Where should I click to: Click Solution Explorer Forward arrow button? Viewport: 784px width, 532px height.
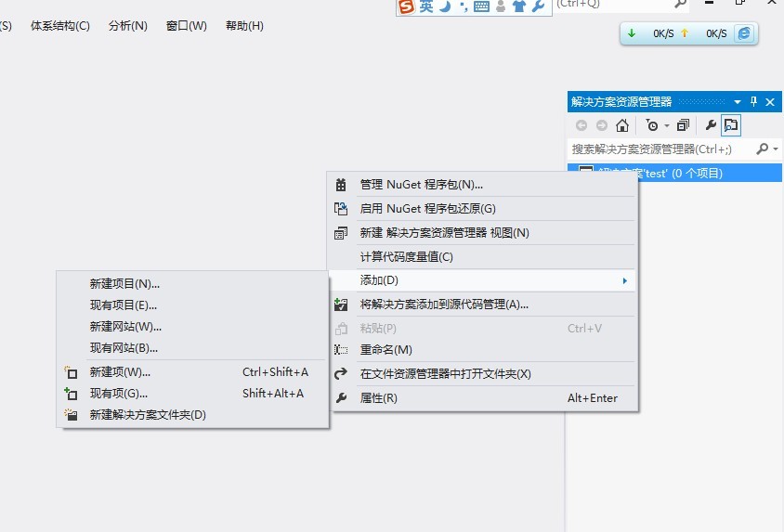[x=602, y=125]
